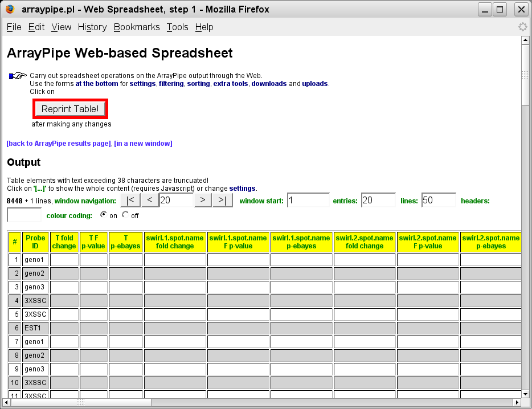Go to previous window with < button
This screenshot has height=409, width=532.
click(x=150, y=201)
